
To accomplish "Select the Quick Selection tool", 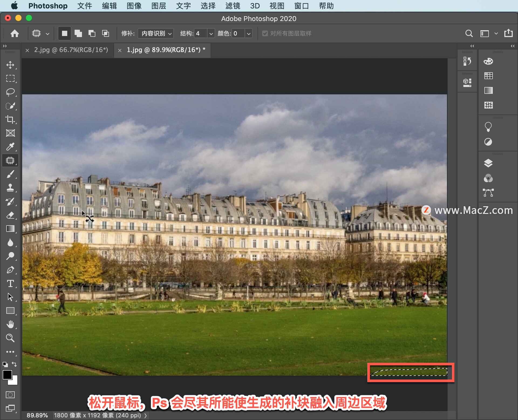I will pos(10,106).
